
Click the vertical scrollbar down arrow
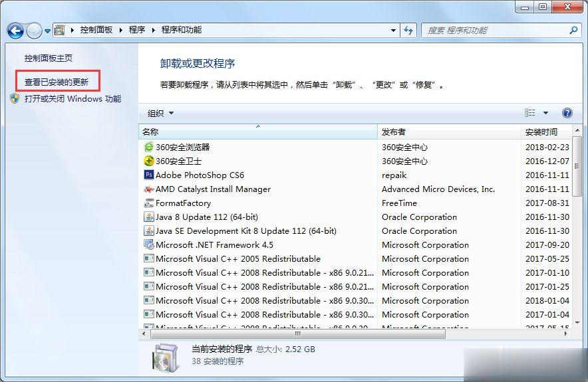(x=577, y=323)
